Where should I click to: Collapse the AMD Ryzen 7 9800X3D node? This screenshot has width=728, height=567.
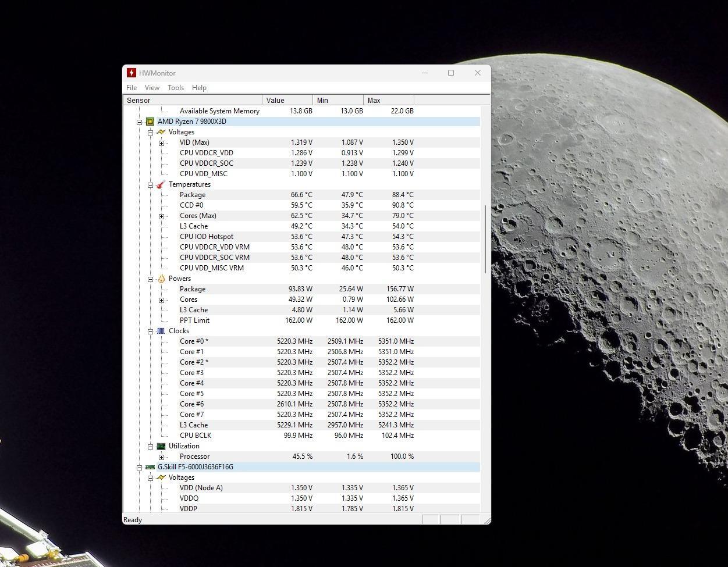(x=140, y=122)
